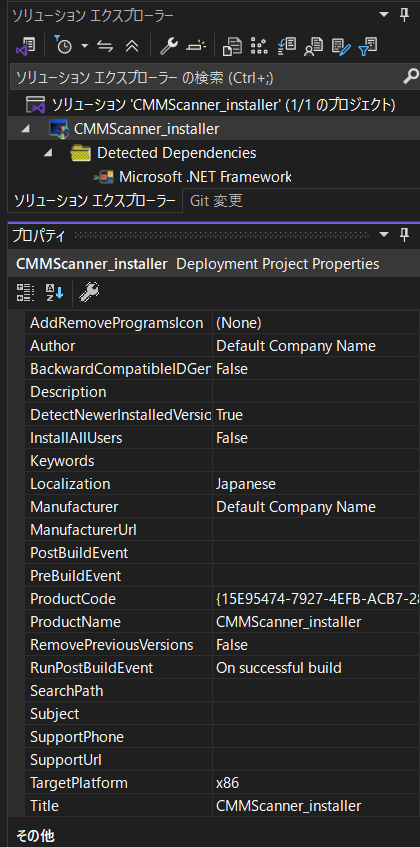Select the Keywords property name
The height and width of the screenshot is (847, 420).
click(62, 461)
